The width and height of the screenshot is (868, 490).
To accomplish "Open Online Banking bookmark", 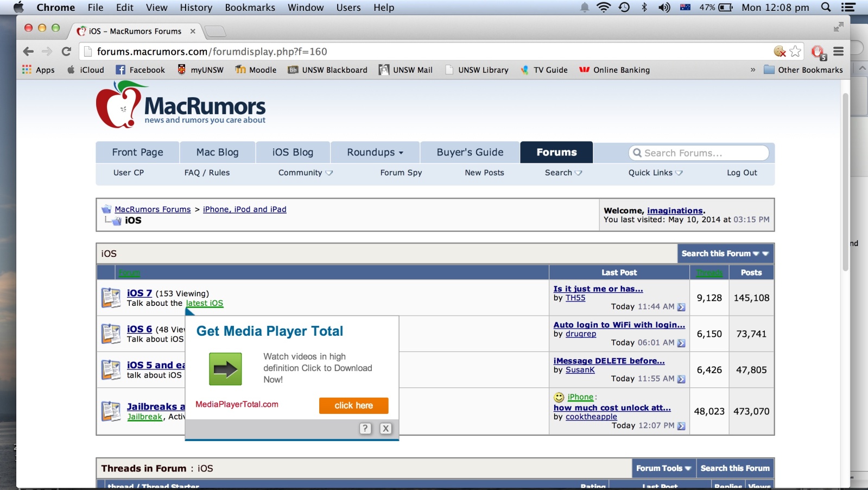I will point(614,70).
